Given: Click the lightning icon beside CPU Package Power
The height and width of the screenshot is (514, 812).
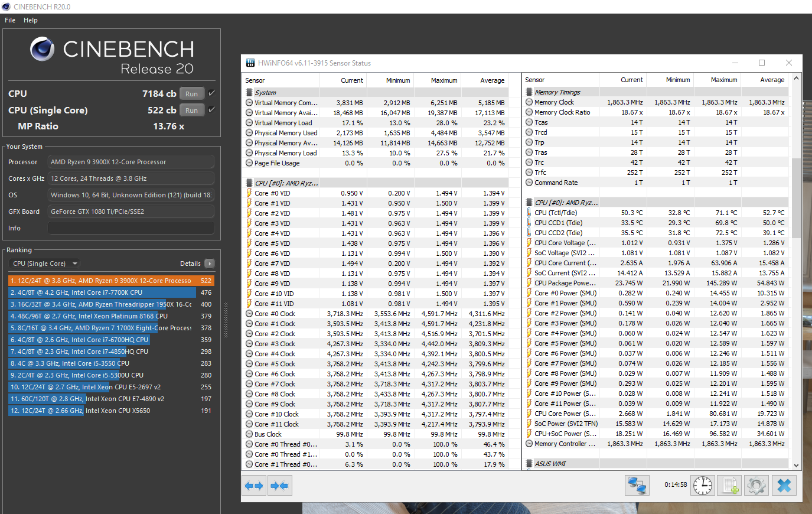Looking at the screenshot, I should pos(529,283).
